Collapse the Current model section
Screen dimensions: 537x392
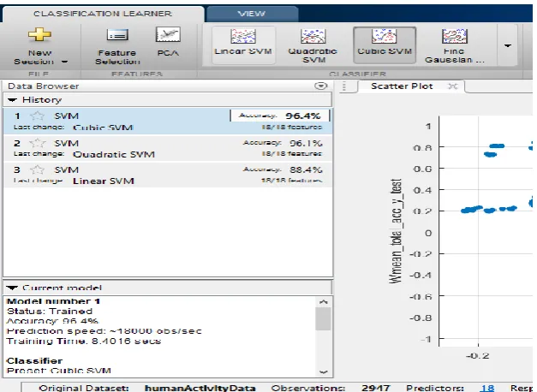[x=12, y=288]
